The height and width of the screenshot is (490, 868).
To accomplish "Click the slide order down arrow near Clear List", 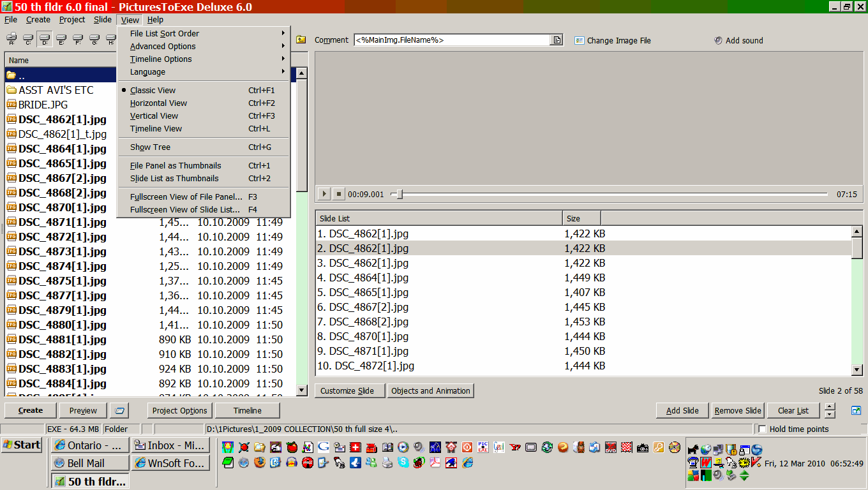I will [830, 414].
